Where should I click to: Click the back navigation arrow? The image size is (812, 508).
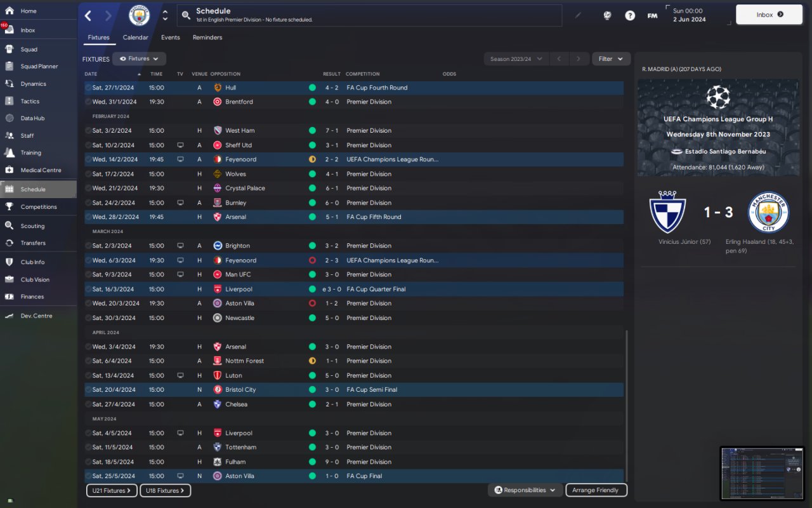[x=88, y=15]
